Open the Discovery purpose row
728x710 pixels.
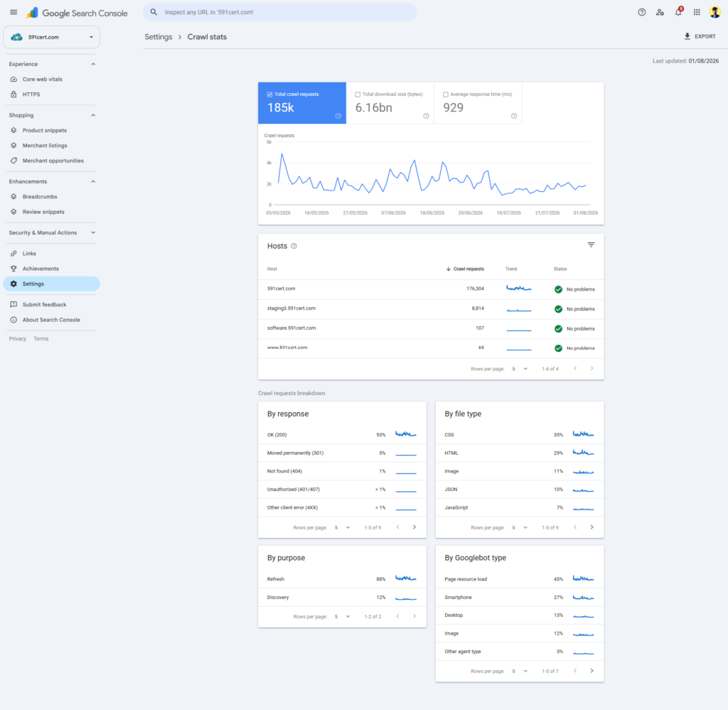[x=342, y=597]
